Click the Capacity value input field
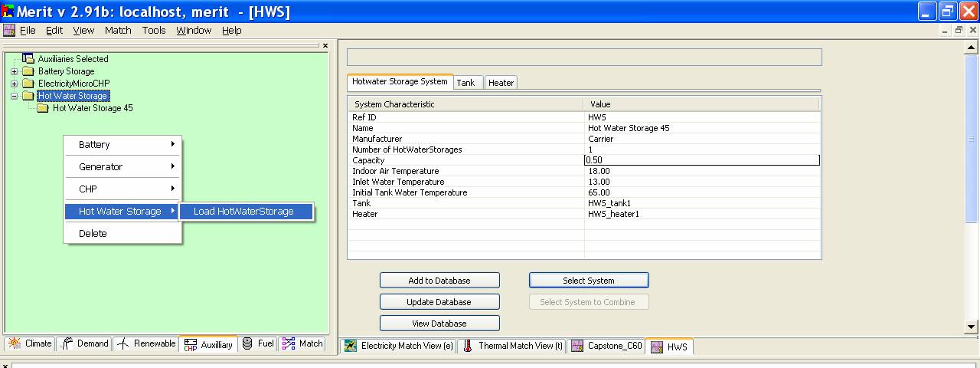The image size is (980, 368). tap(701, 160)
